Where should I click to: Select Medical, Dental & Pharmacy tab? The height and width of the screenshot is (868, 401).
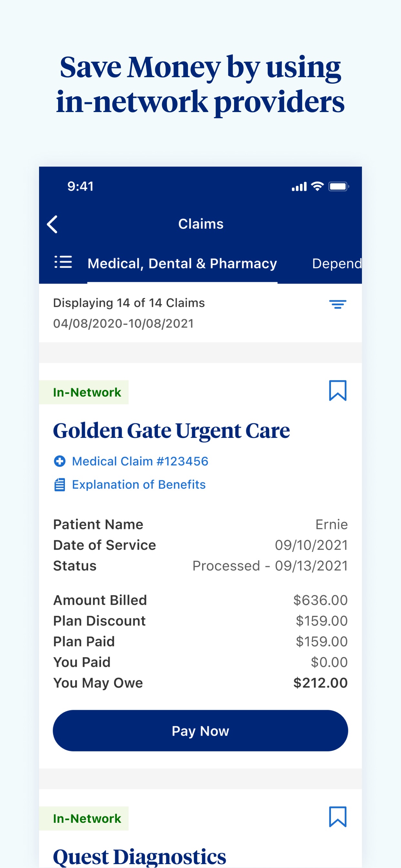(182, 263)
